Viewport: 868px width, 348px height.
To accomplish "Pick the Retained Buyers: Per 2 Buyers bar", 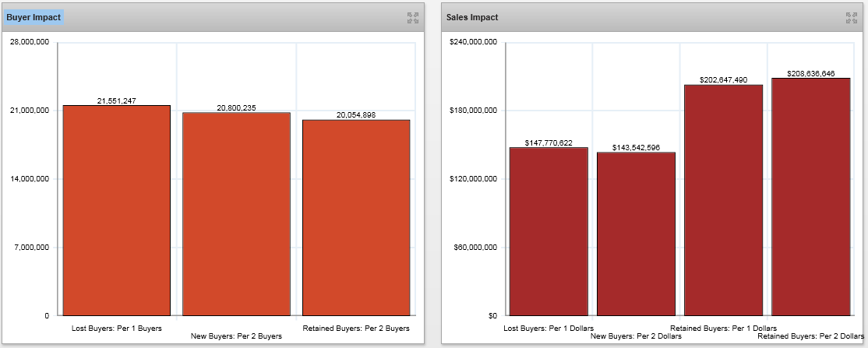I will click(x=356, y=218).
